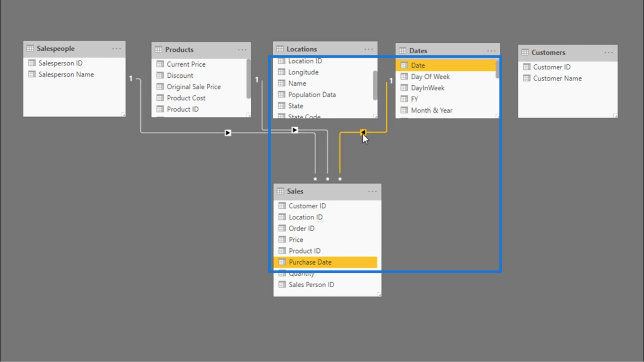Click the Products table title
644x362 pixels.
(x=179, y=50)
